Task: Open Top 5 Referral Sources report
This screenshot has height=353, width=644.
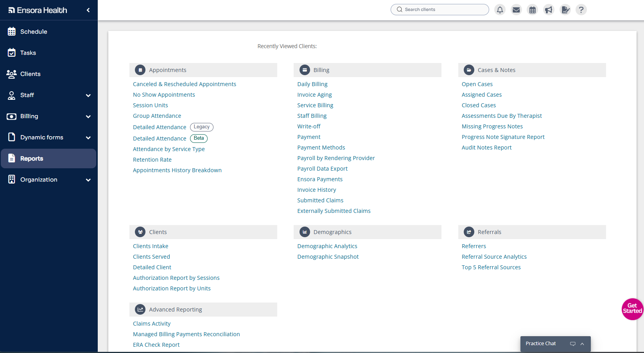Action: [x=491, y=267]
